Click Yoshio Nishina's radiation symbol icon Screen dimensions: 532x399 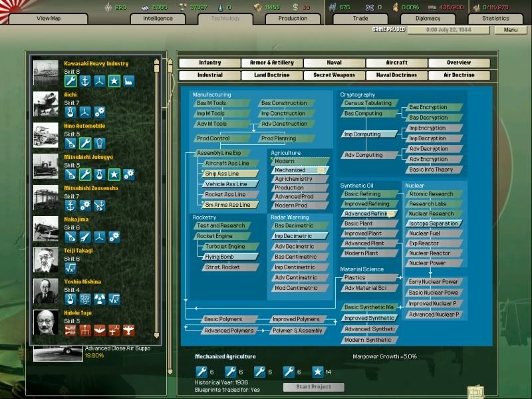pyautogui.click(x=100, y=299)
